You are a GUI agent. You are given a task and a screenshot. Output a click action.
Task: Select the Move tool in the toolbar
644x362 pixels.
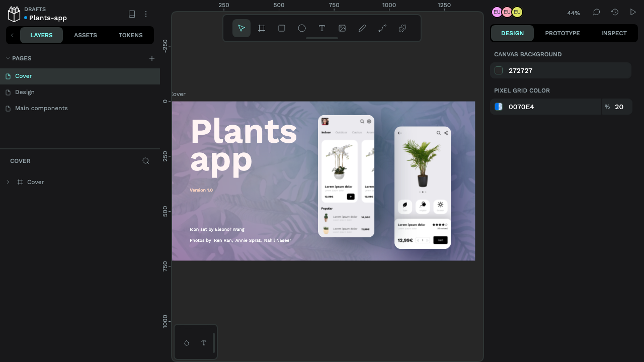click(242, 28)
